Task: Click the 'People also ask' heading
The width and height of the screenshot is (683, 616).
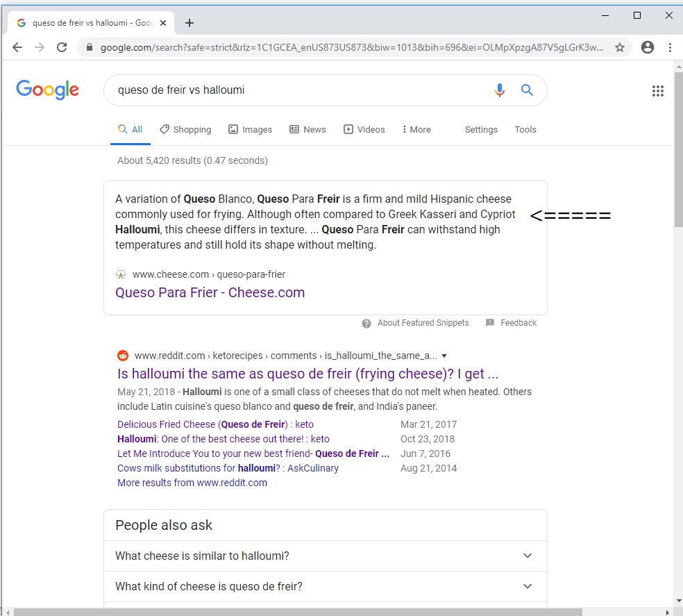Action: [164, 525]
